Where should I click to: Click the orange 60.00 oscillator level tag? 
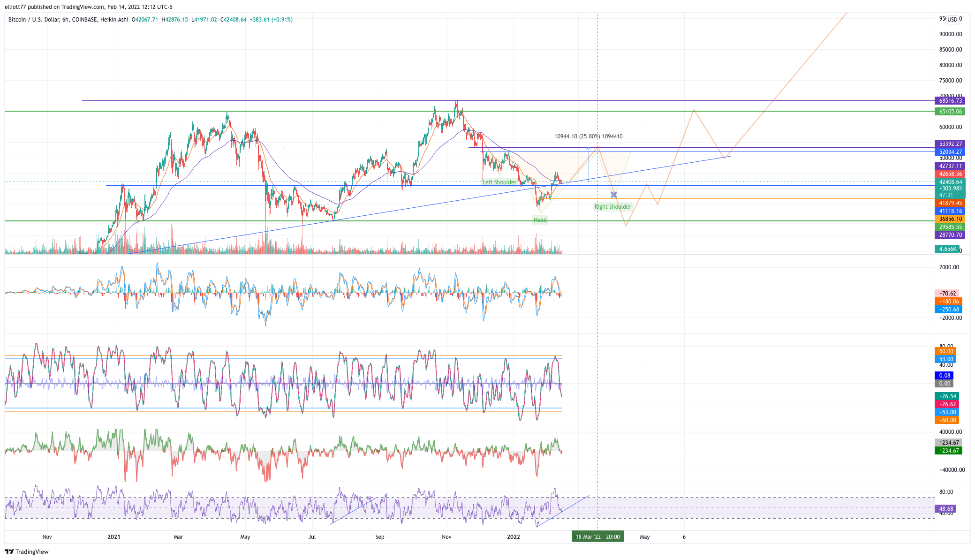(945, 351)
